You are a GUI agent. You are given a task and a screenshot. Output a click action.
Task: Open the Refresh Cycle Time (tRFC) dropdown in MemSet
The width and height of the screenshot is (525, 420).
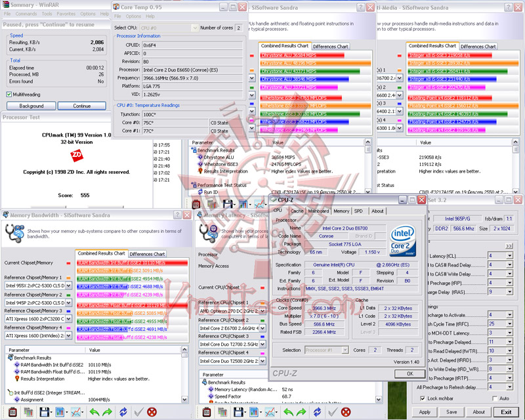509,324
